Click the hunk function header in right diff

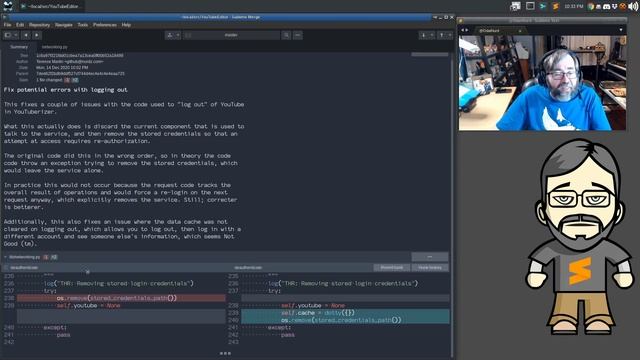[x=248, y=268]
